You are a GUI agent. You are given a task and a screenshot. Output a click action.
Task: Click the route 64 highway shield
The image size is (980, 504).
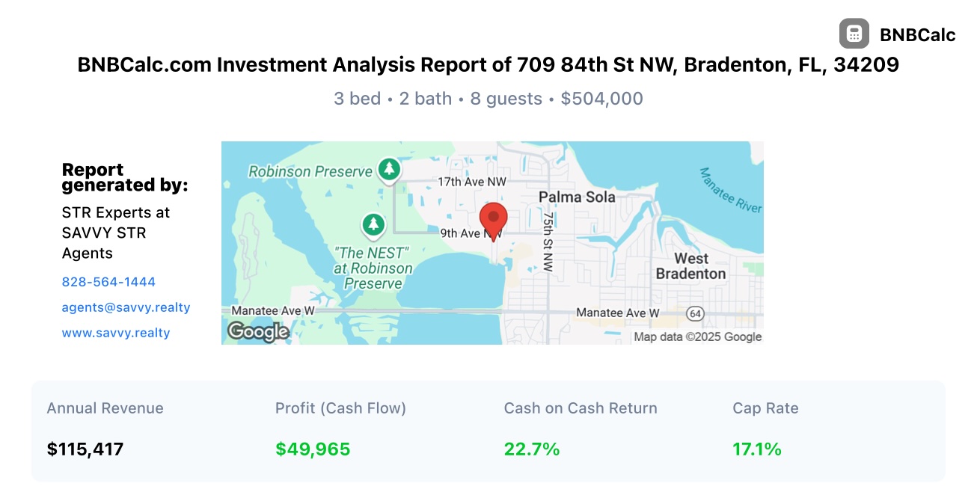tap(696, 313)
